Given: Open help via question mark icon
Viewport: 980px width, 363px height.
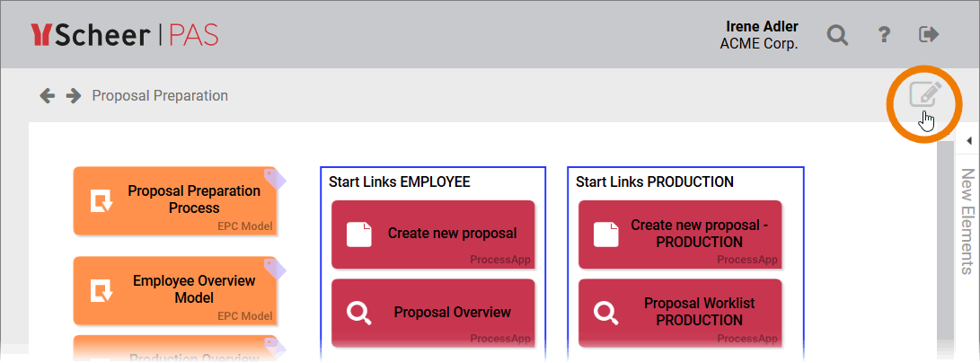Looking at the screenshot, I should pos(883,35).
